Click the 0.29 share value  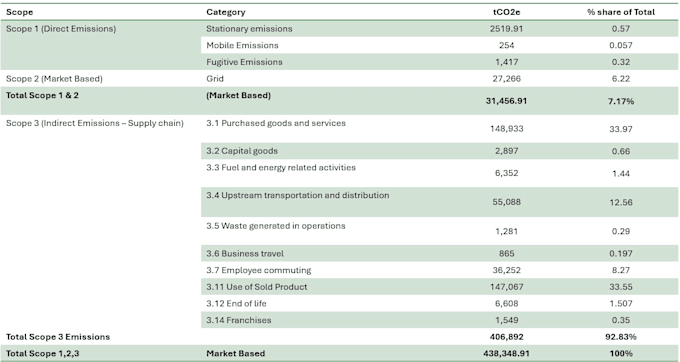tap(621, 231)
